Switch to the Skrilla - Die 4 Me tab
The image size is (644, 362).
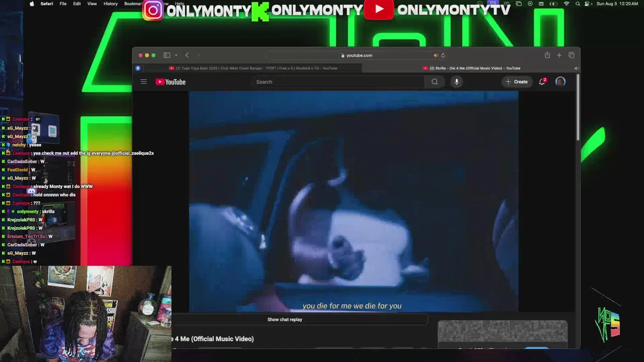coord(471,68)
